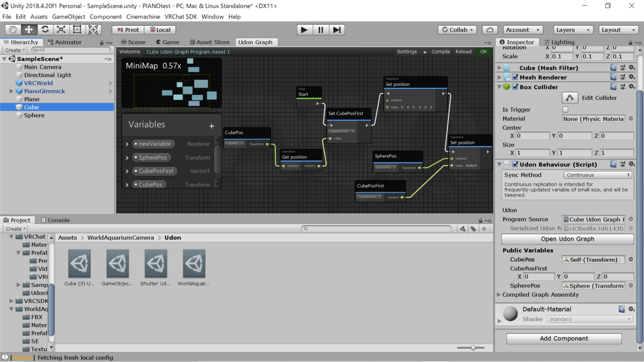644x362 pixels.
Task: Click the Edit Collider icon button
Action: point(570,98)
